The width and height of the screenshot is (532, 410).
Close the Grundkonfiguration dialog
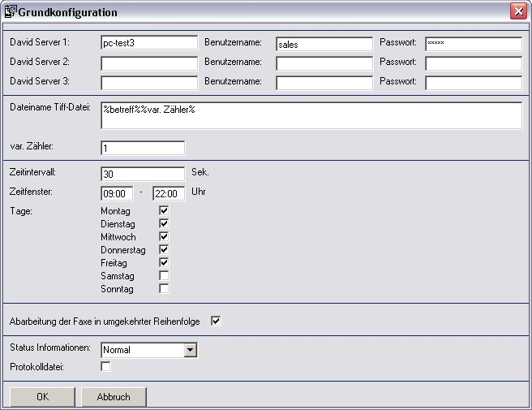[518, 11]
